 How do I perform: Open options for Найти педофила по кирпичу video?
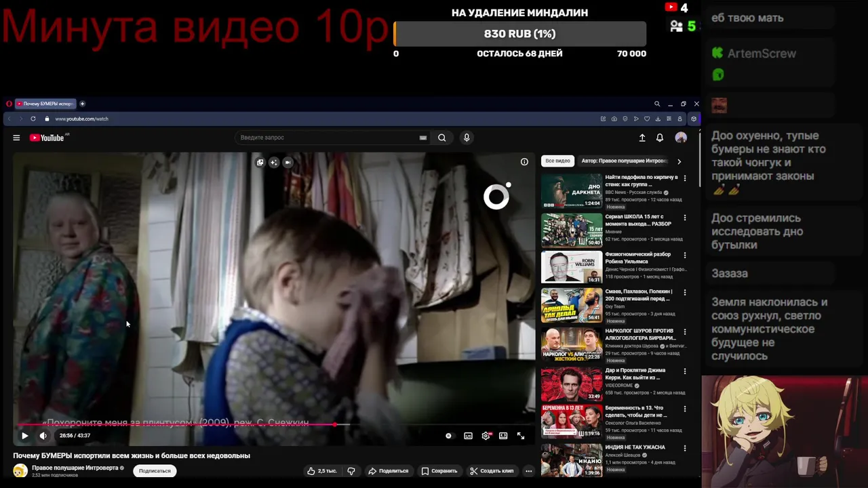[x=684, y=178]
